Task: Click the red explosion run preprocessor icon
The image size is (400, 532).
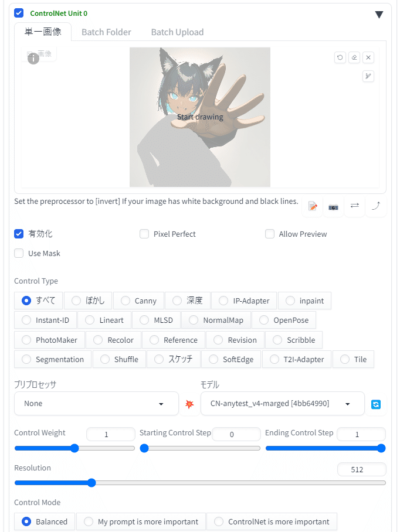Action: click(x=189, y=404)
